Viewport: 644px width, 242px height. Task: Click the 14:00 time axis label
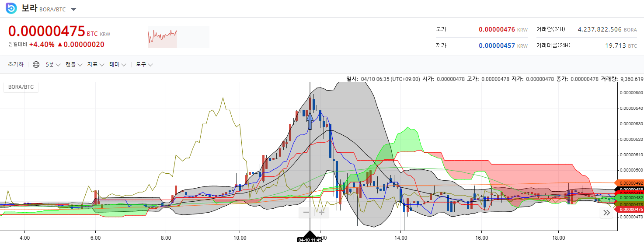tap(401, 238)
